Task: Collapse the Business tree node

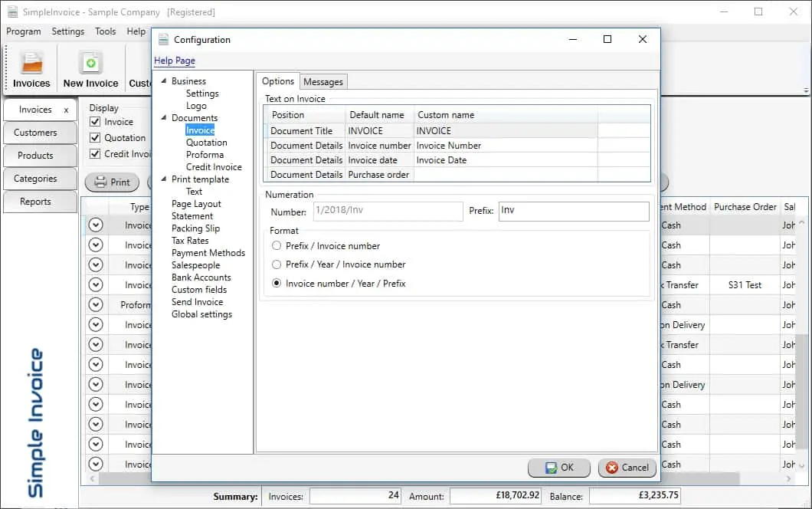Action: pyautogui.click(x=164, y=80)
